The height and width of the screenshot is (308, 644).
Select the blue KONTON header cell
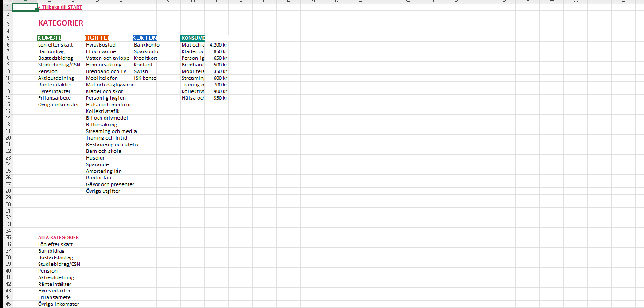(144, 38)
